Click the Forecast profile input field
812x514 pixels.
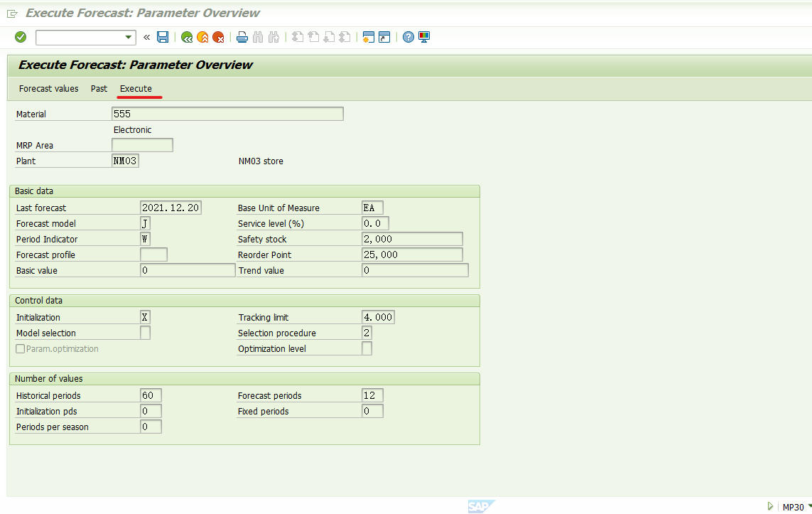[x=153, y=254]
